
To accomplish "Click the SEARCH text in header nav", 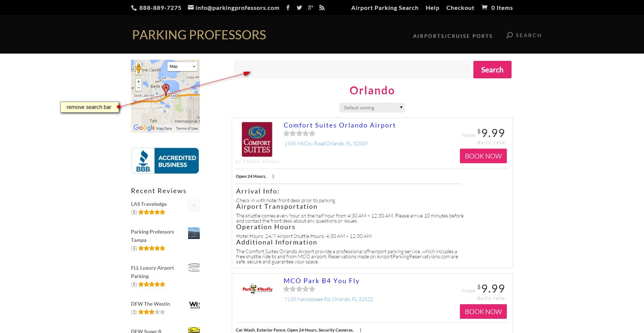I will 529,35.
